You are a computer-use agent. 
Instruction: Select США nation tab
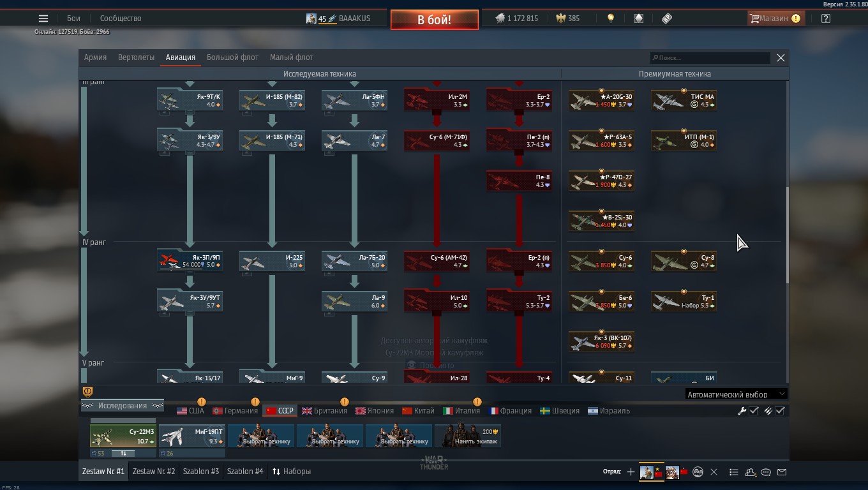(x=190, y=411)
